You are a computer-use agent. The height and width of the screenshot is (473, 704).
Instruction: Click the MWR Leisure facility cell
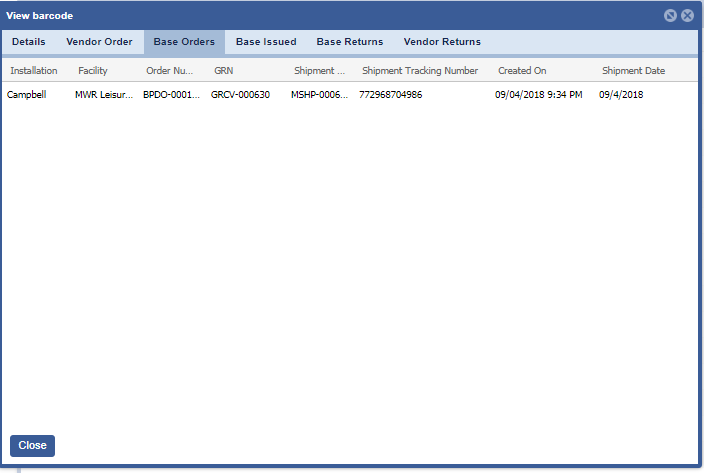[104, 95]
